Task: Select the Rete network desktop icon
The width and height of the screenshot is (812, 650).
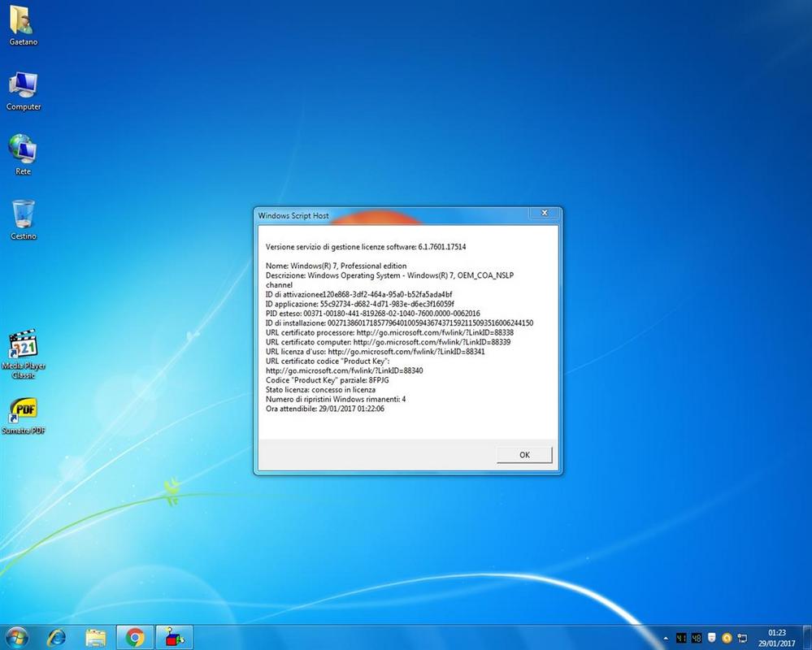Action: click(x=23, y=154)
